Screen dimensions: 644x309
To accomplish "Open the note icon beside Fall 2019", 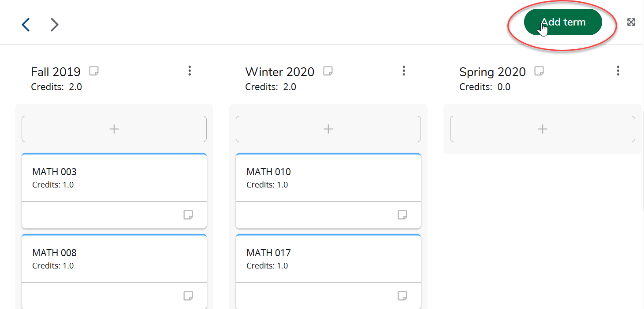I will (93, 71).
